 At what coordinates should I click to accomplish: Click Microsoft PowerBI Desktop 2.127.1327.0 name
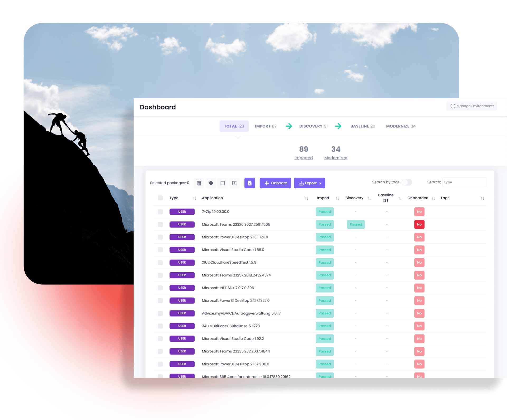[235, 300]
